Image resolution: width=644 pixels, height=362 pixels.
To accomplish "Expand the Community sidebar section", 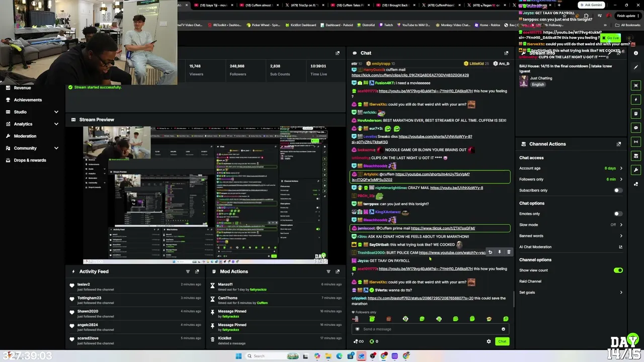I will click(56, 148).
